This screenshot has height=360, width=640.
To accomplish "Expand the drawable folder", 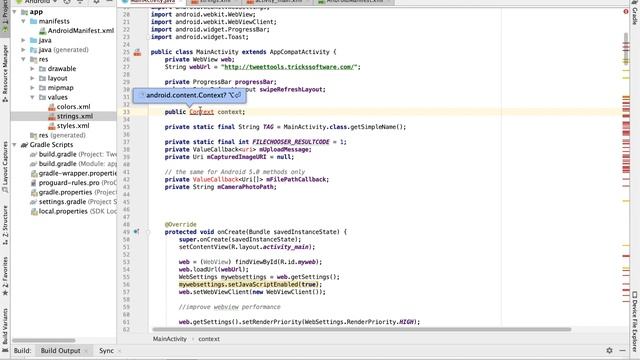I will click(x=33, y=69).
